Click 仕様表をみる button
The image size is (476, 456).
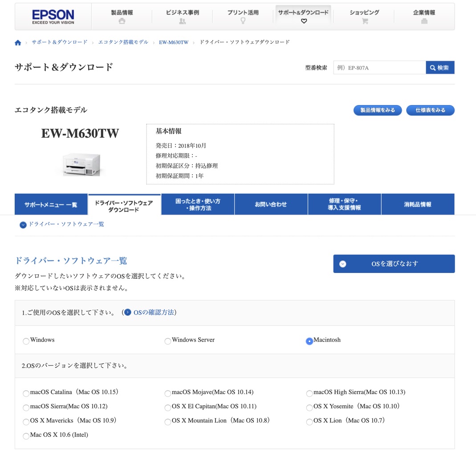tap(431, 110)
